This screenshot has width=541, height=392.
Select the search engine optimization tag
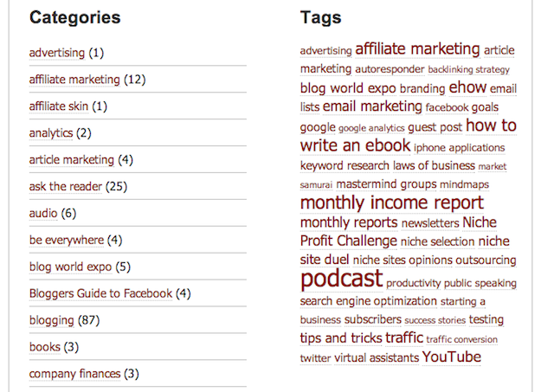pos(369,301)
